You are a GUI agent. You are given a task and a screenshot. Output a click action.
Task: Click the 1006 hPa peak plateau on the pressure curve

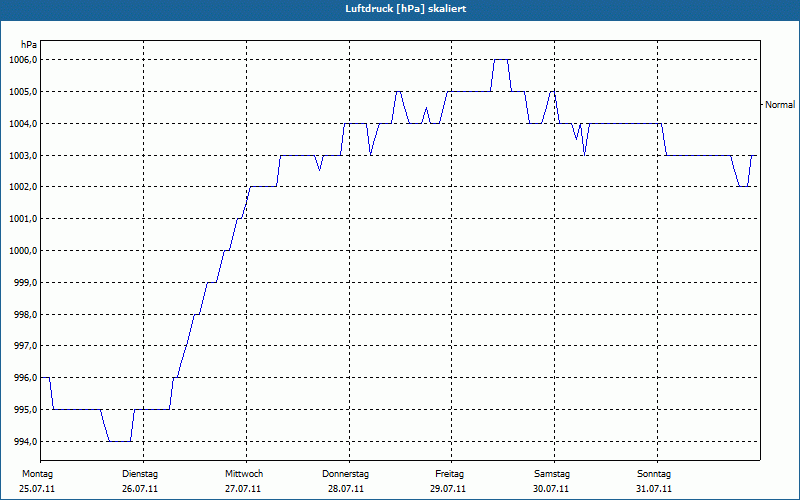(501, 60)
